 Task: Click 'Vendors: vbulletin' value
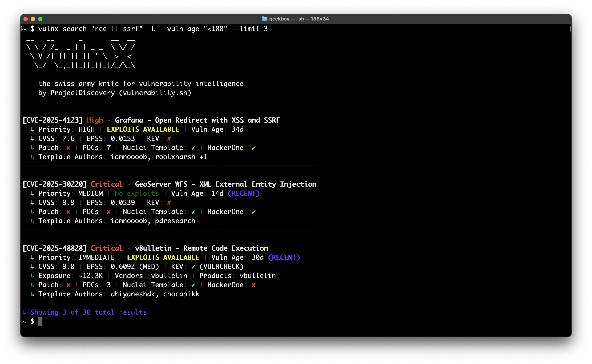(x=151, y=276)
